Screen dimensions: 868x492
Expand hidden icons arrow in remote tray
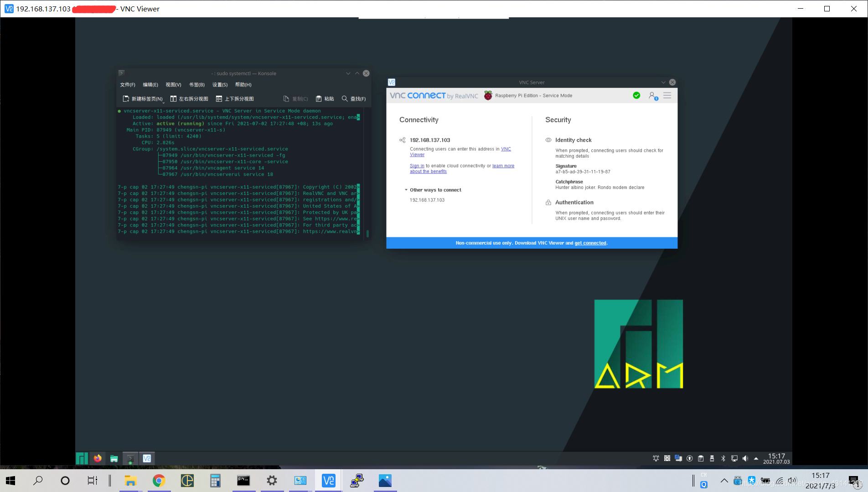(x=756, y=458)
